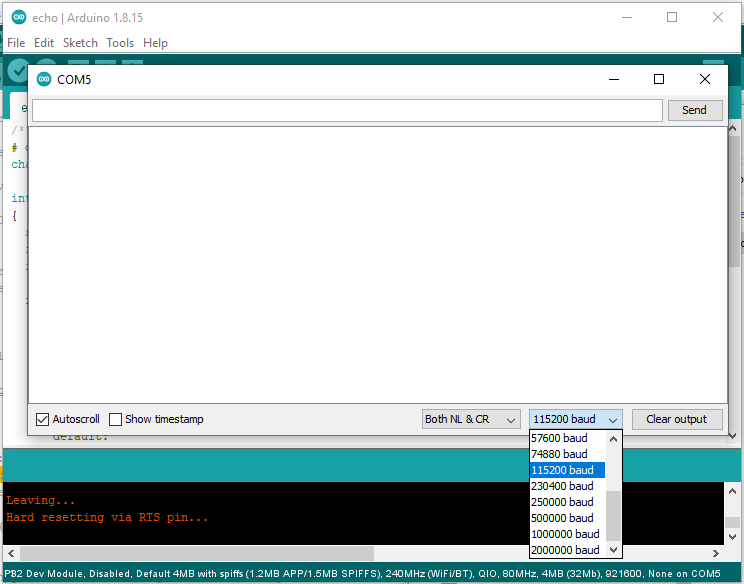Image resolution: width=744 pixels, height=584 pixels.
Task: Click the console vertical scrollbar up arrow
Action: pyautogui.click(x=732, y=491)
